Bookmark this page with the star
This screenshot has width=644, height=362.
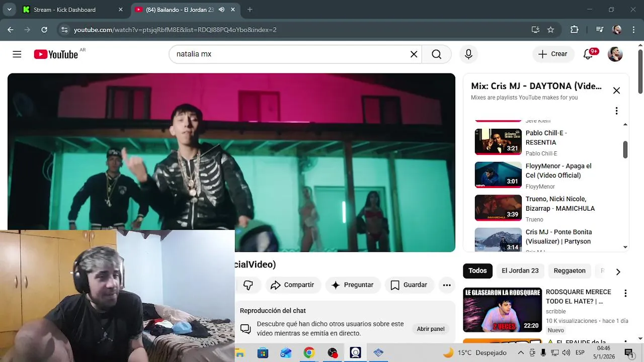[550, 30]
